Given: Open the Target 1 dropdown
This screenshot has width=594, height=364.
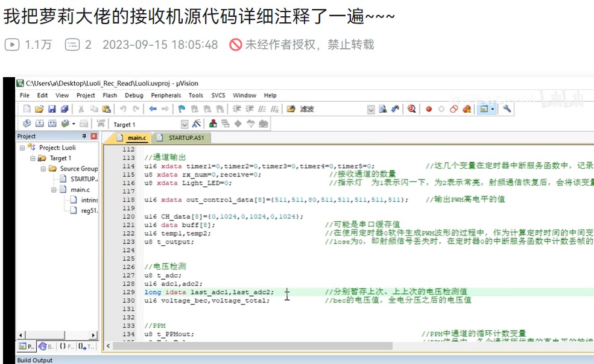Looking at the screenshot, I should click(185, 124).
